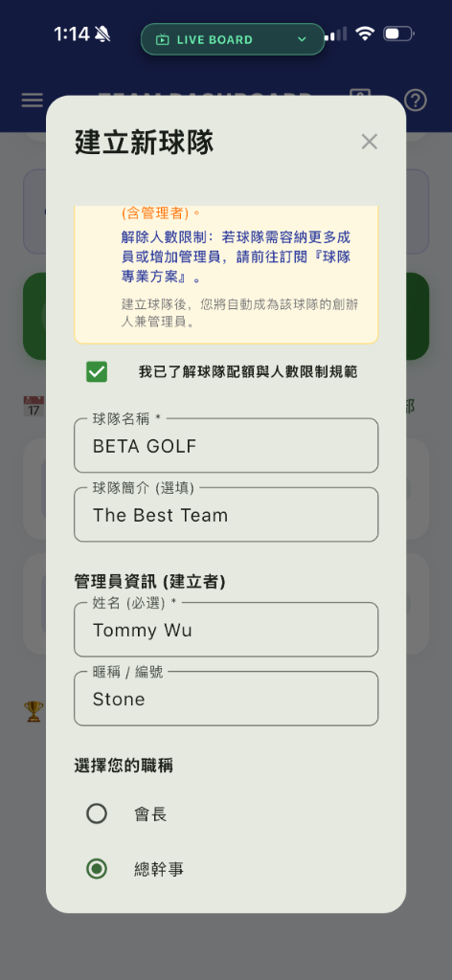Tap the TV icon in Live Board pill
This screenshot has height=980, width=452.
pyautogui.click(x=162, y=40)
